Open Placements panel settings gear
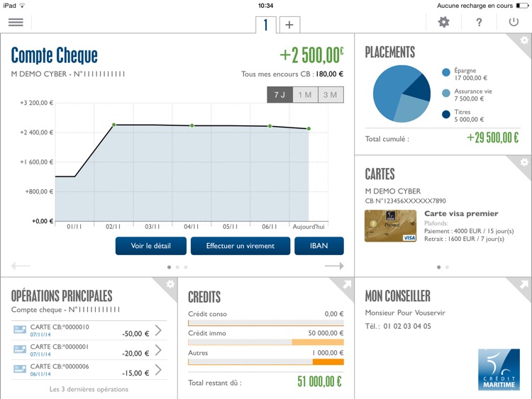The width and height of the screenshot is (532, 399). (x=524, y=40)
